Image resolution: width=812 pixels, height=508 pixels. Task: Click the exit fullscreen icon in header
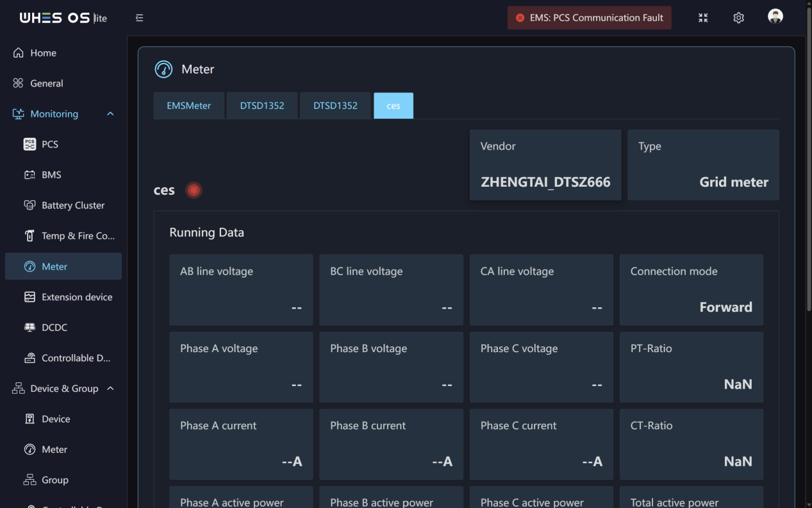[x=703, y=18]
